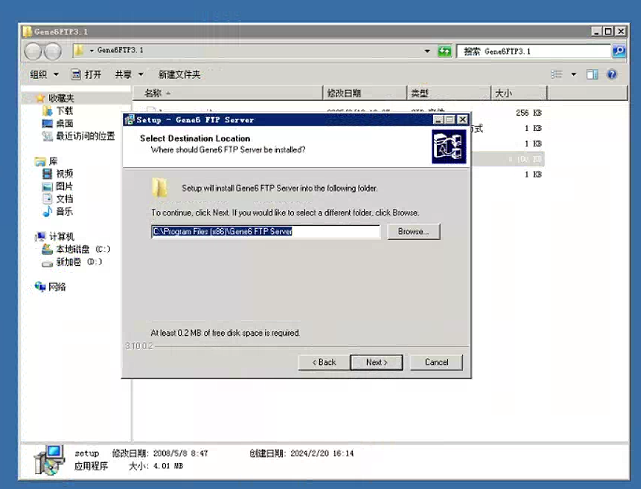Open 音乐 library
The image size is (641, 489).
(63, 211)
